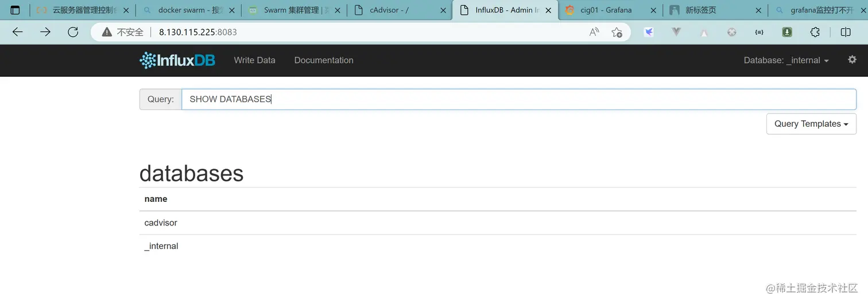Viewport: 868px width, 304px height.
Task: Go back to the previous page
Action: [x=18, y=32]
